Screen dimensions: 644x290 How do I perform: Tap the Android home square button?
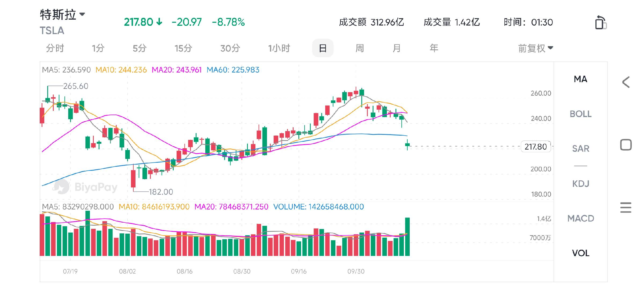coord(626,145)
